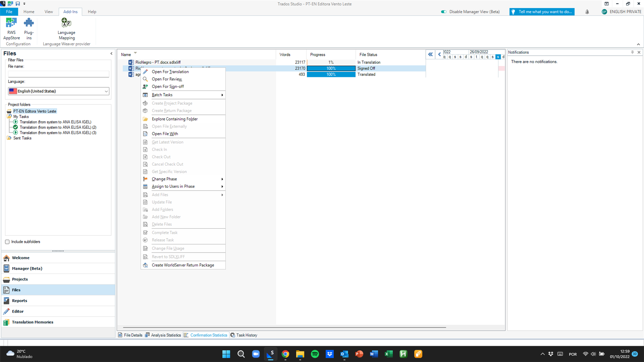Enable Include subfolders checkbox

[x=7, y=242]
